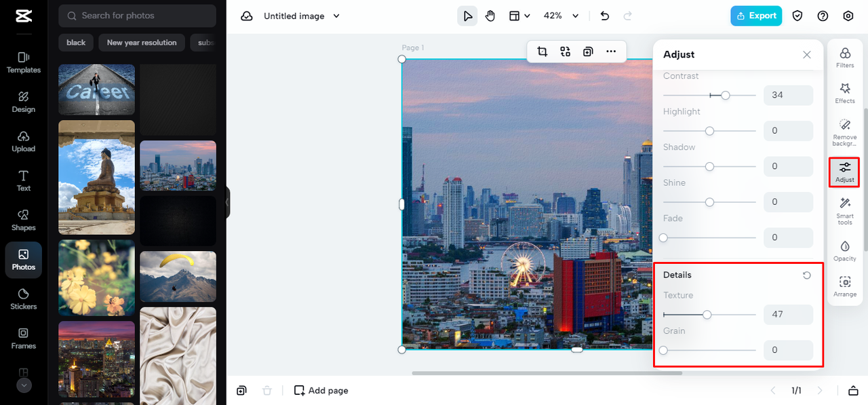Image resolution: width=868 pixels, height=405 pixels.
Task: Open the Templates sidebar panel
Action: click(23, 62)
